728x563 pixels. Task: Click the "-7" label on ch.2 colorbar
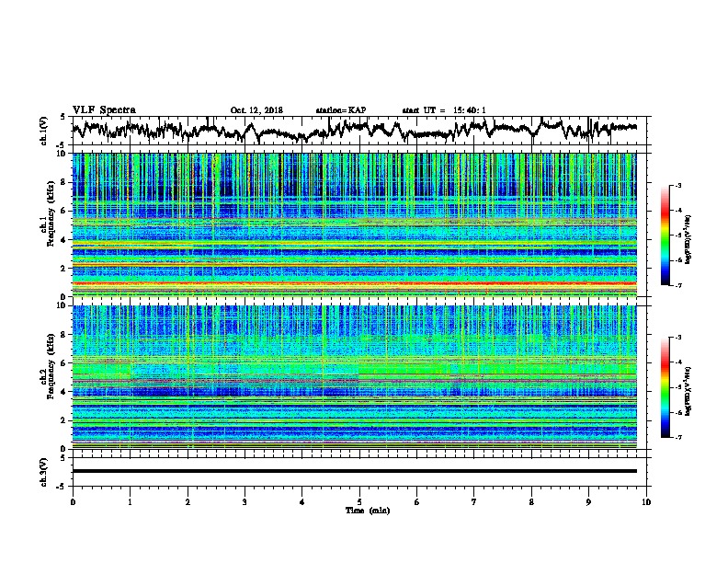tap(678, 438)
